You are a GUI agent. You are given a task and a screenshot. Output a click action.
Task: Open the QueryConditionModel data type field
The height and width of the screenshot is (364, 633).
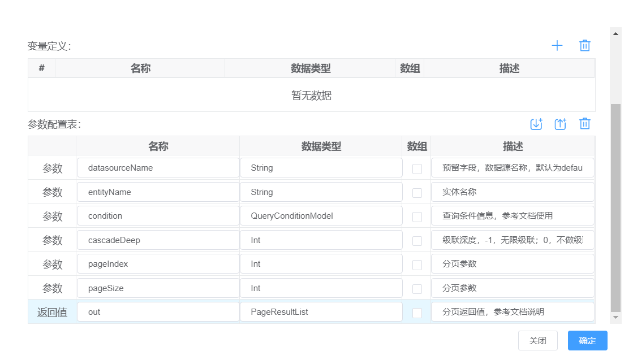(x=321, y=216)
